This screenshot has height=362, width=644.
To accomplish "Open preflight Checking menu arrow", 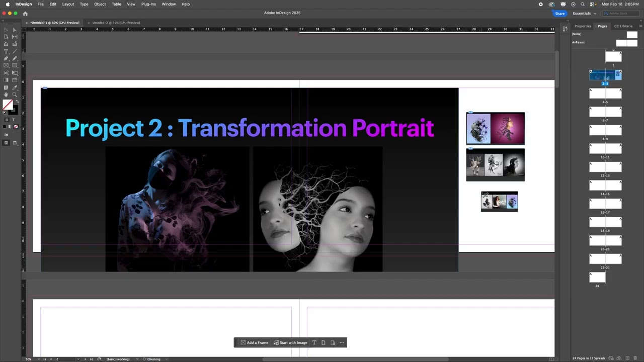I will (x=167, y=359).
